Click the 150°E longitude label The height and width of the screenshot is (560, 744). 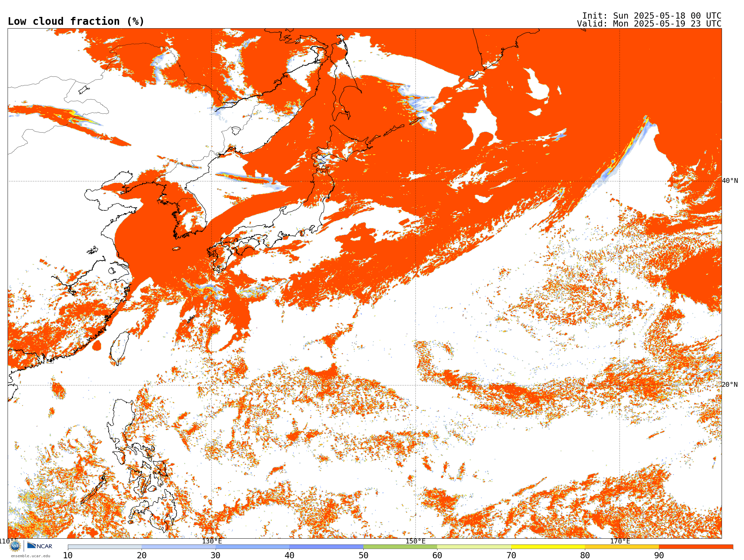tap(416, 541)
